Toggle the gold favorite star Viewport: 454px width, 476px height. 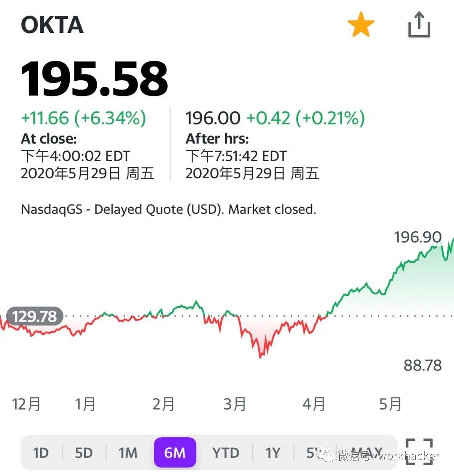pos(361,25)
